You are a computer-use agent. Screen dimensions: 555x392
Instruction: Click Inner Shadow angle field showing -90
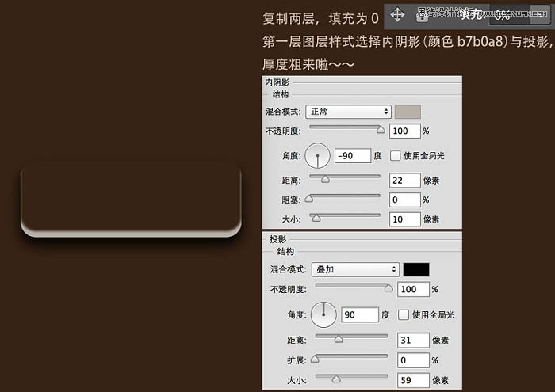click(x=353, y=156)
